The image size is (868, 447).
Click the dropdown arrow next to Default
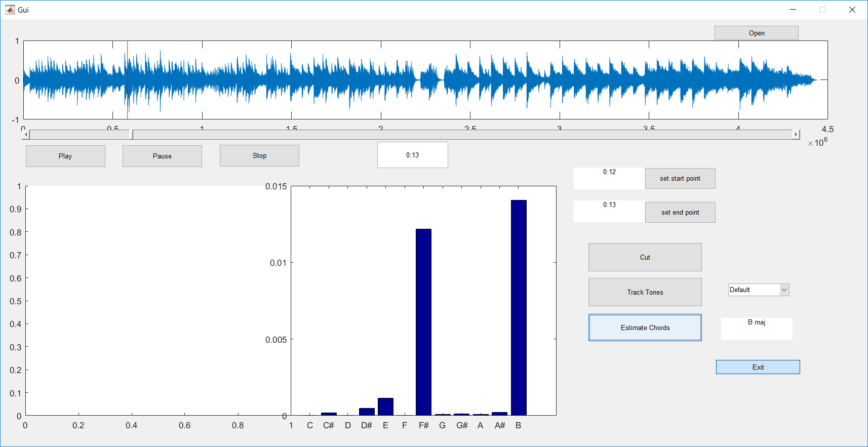coord(784,290)
